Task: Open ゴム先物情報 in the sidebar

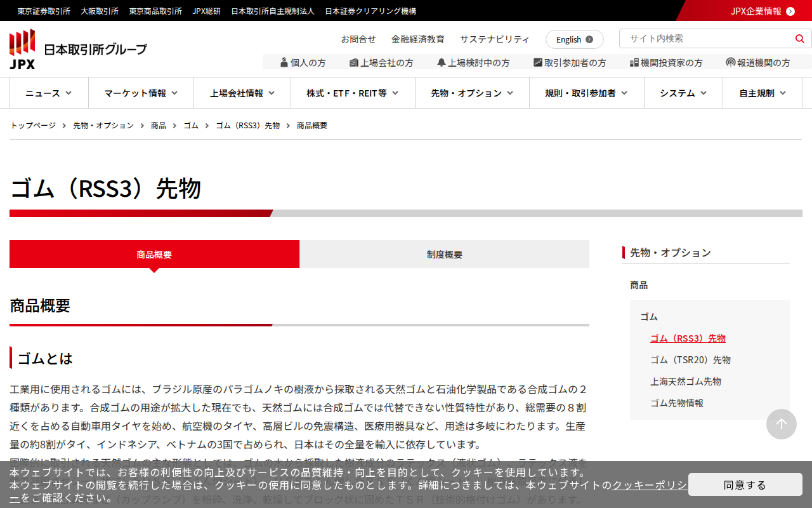Action: point(677,403)
